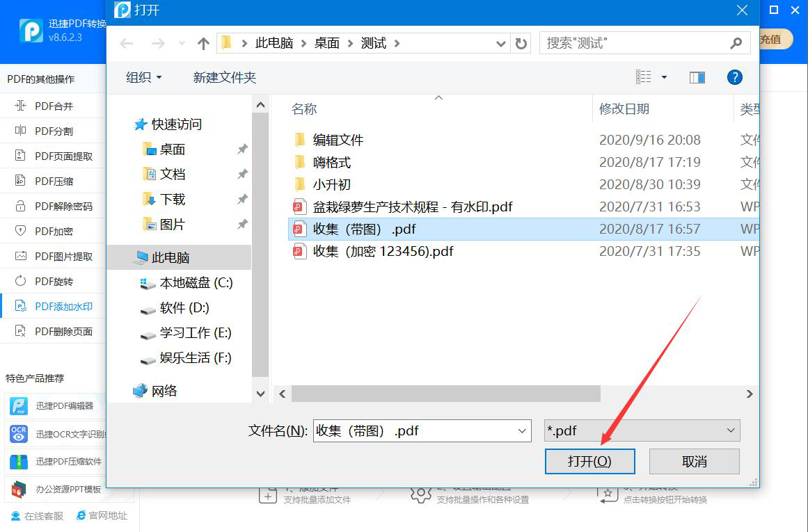
Task: Open 快速访问 in navigation pane
Action: [168, 124]
